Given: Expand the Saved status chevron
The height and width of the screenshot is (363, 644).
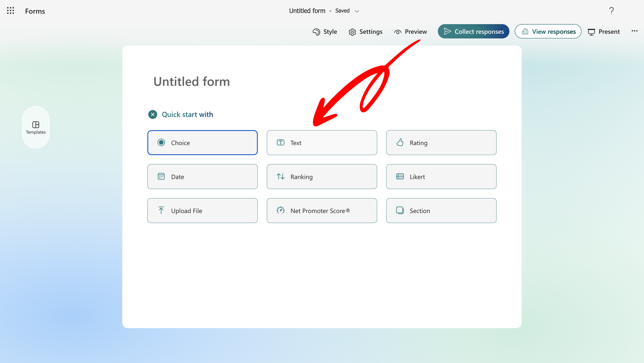Looking at the screenshot, I should 357,11.
